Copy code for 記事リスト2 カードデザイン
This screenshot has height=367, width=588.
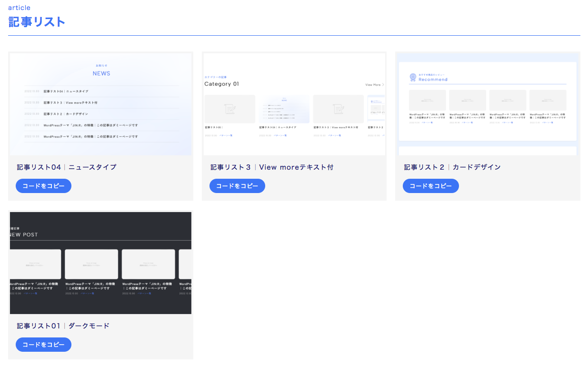tap(431, 186)
